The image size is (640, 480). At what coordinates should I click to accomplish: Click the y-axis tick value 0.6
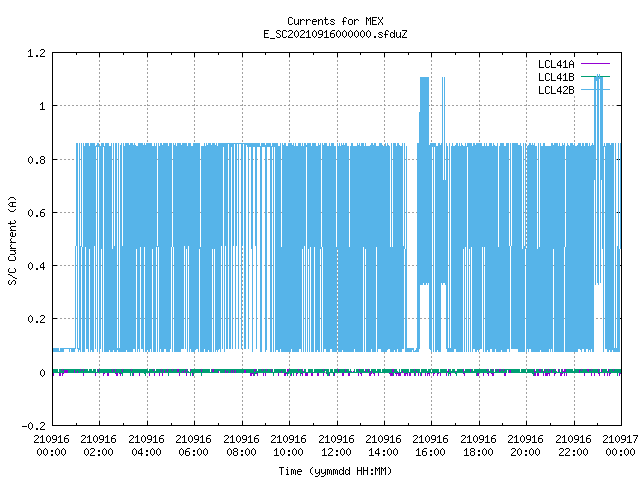pyautogui.click(x=36, y=213)
